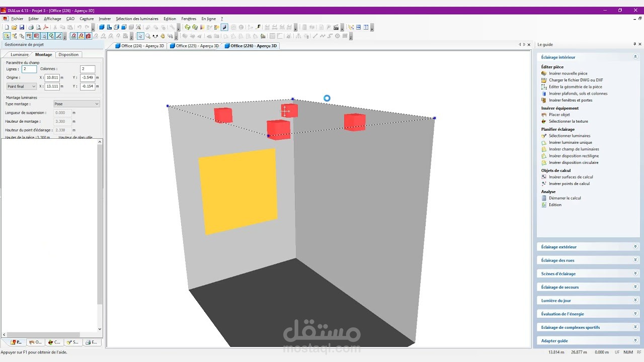Toggle the highlighted render mode toolbar button

point(224,27)
